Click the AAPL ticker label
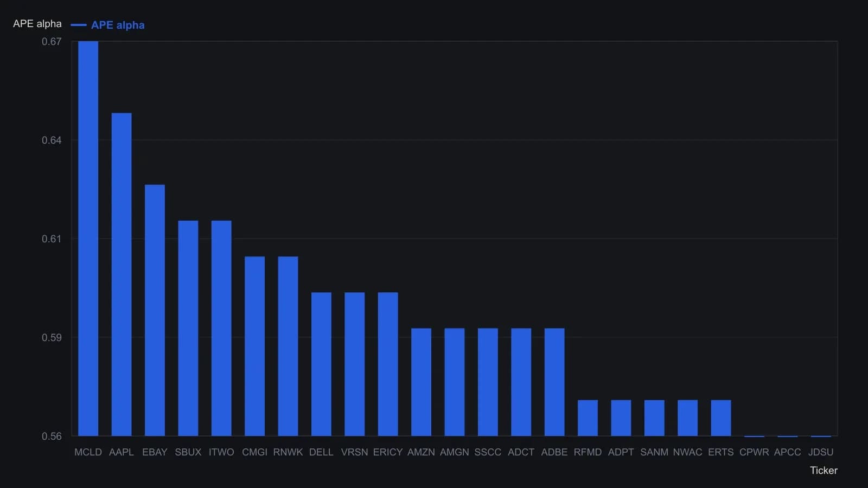 [122, 452]
